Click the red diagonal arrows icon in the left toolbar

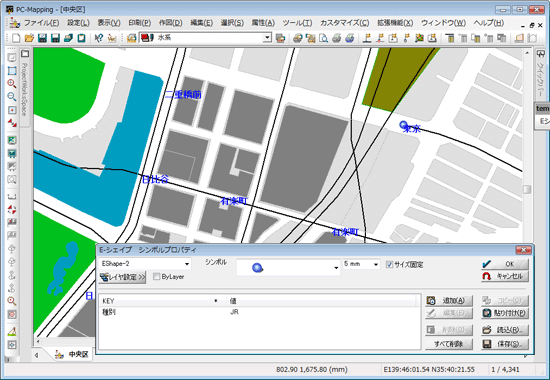(x=12, y=123)
